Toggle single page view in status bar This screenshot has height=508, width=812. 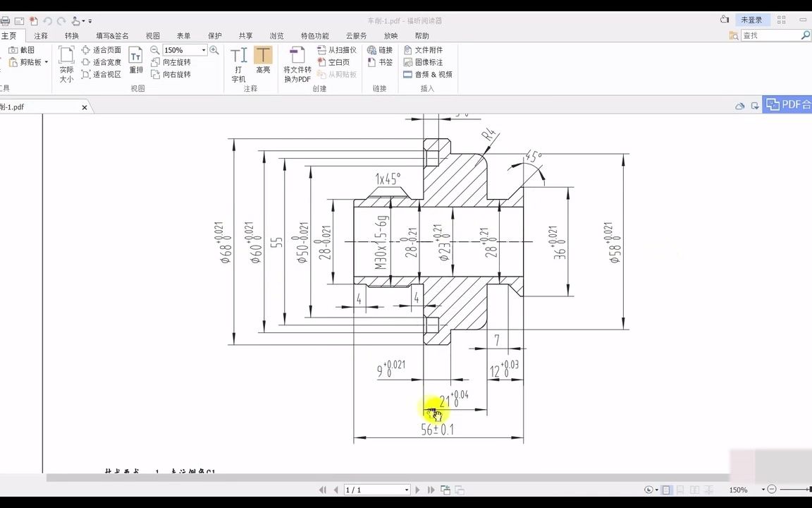tap(665, 490)
